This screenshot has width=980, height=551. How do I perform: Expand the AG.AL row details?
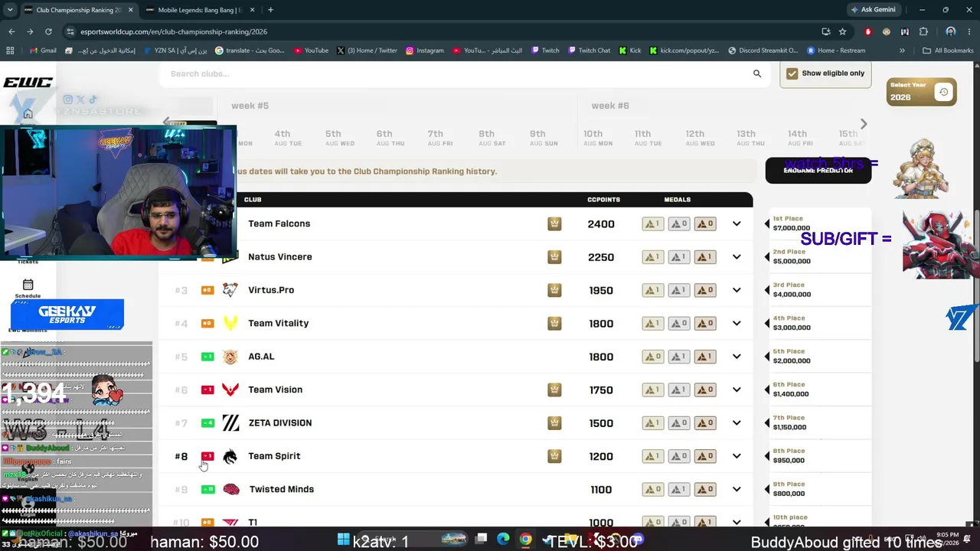click(737, 357)
